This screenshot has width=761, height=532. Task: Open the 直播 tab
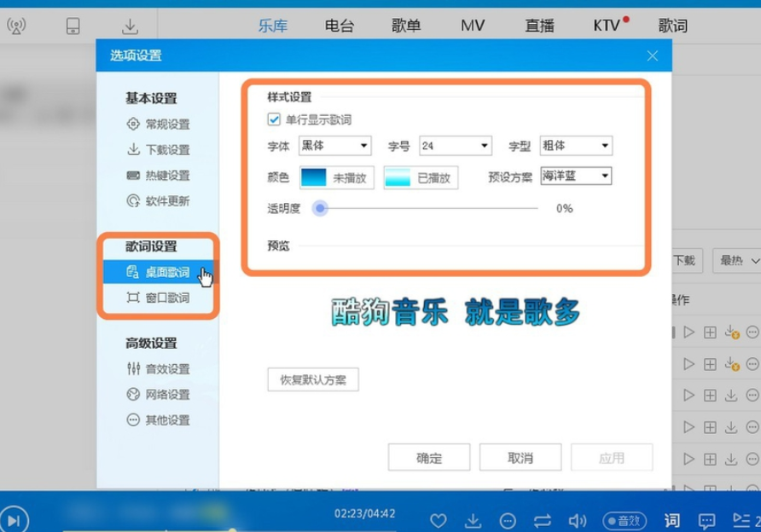point(539,26)
